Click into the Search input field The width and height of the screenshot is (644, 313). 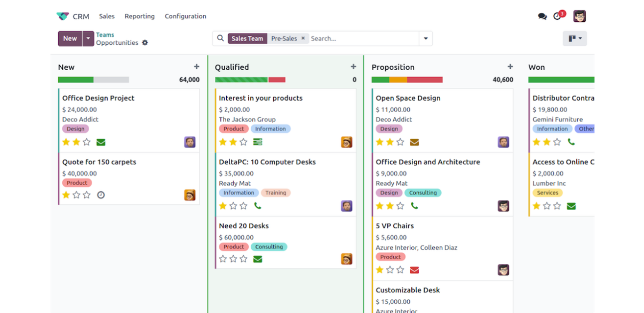point(363,38)
